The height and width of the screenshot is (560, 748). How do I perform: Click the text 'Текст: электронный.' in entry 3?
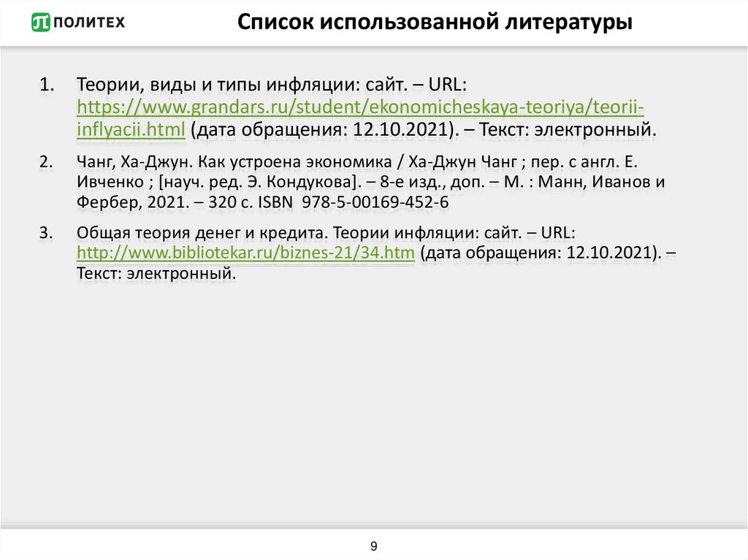(156, 274)
